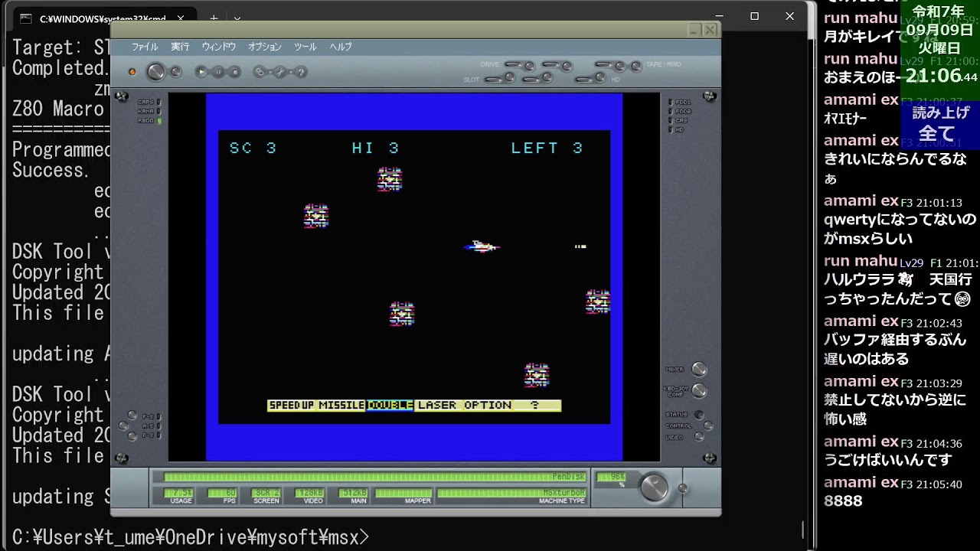Viewport: 980px width, 551px height.
Task: Click the second DRIVE pill-shaped insert button
Action: click(x=551, y=64)
